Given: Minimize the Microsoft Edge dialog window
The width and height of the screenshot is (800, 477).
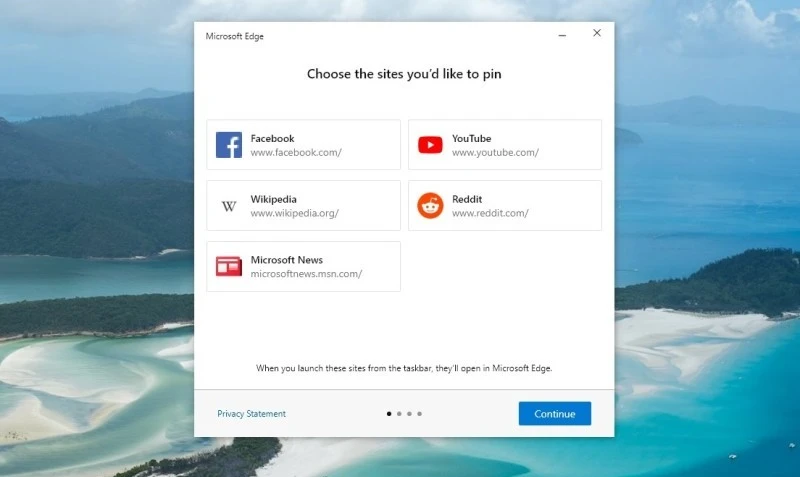Looking at the screenshot, I should pos(562,34).
